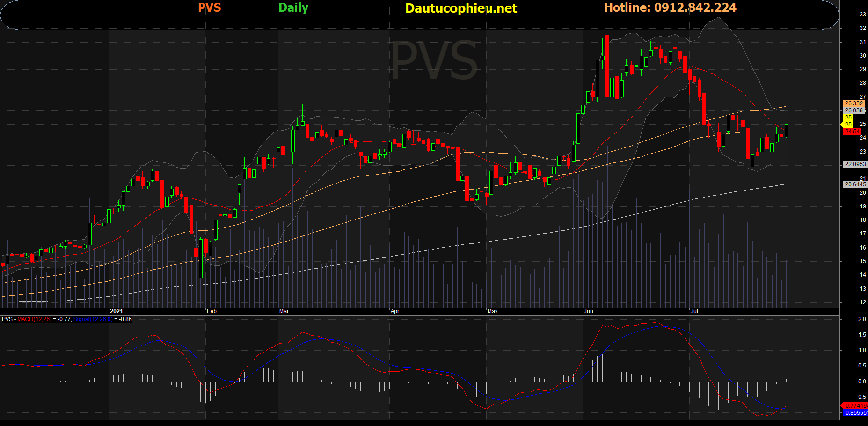Jump to the Feb marker on time axis
This screenshot has height=426, width=868.
(x=212, y=311)
